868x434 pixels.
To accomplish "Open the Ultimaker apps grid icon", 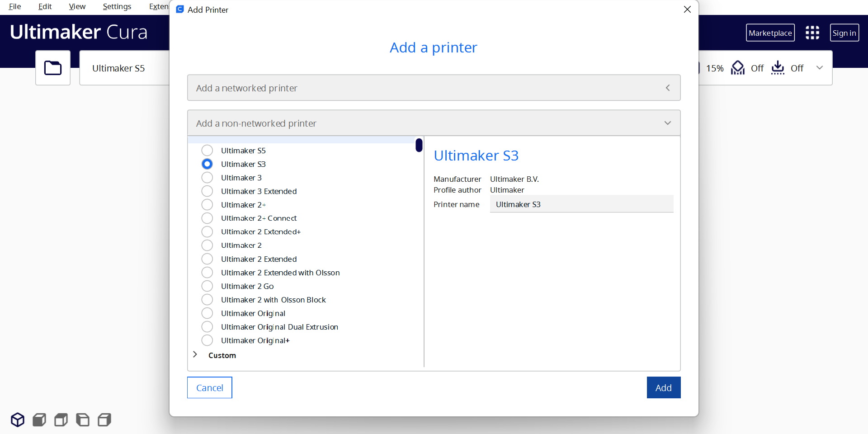I will click(x=812, y=33).
